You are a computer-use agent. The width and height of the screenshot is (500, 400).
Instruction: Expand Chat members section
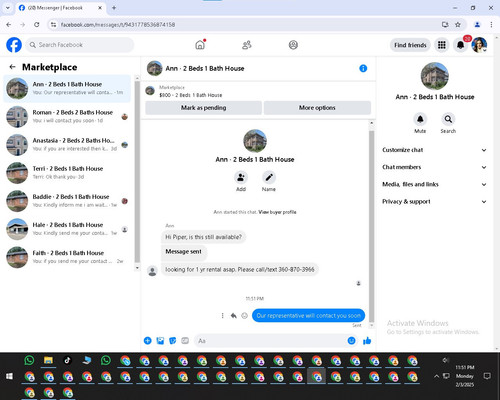click(434, 167)
